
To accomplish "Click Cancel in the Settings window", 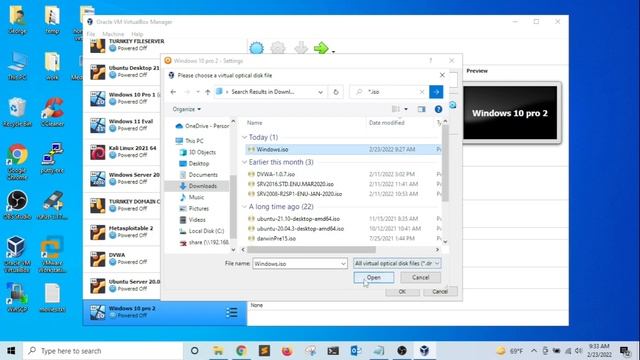I will tap(440, 291).
